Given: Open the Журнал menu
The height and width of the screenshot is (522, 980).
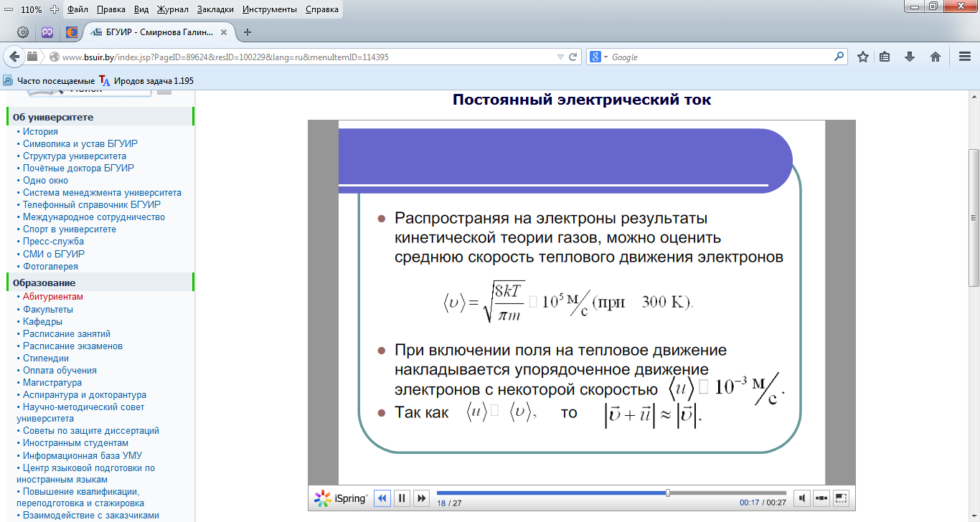Looking at the screenshot, I should coord(171,10).
